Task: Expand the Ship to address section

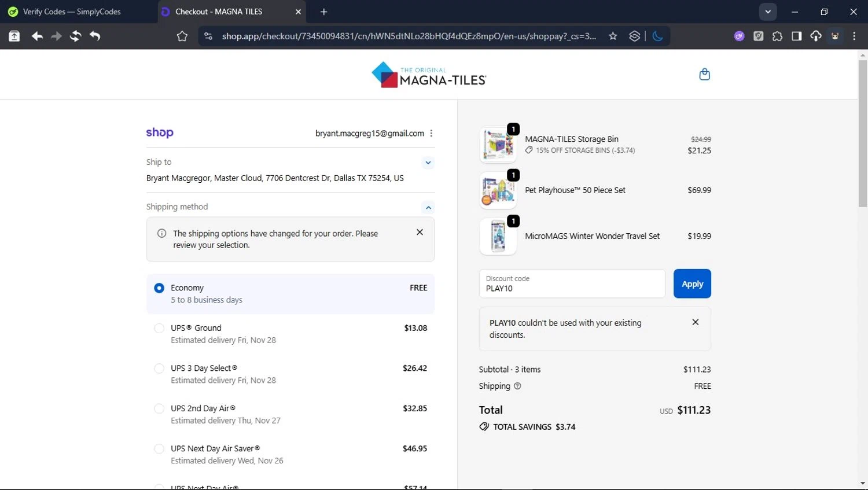Action: [428, 163]
